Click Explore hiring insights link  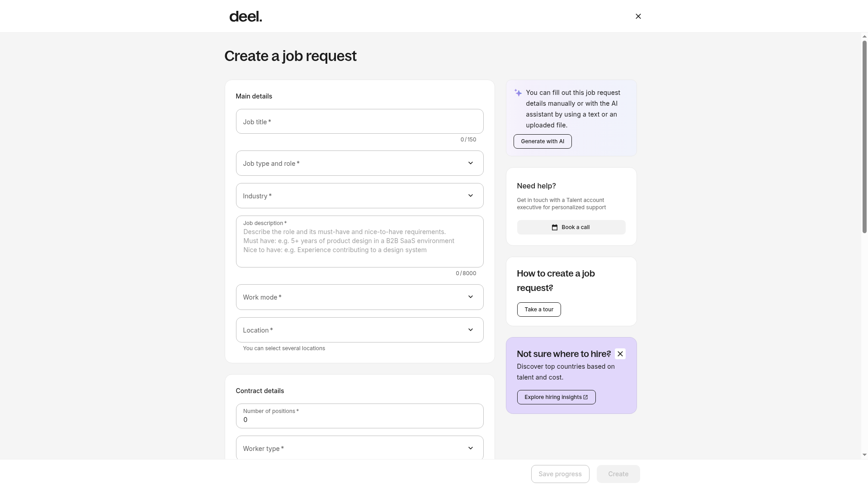pyautogui.click(x=556, y=397)
